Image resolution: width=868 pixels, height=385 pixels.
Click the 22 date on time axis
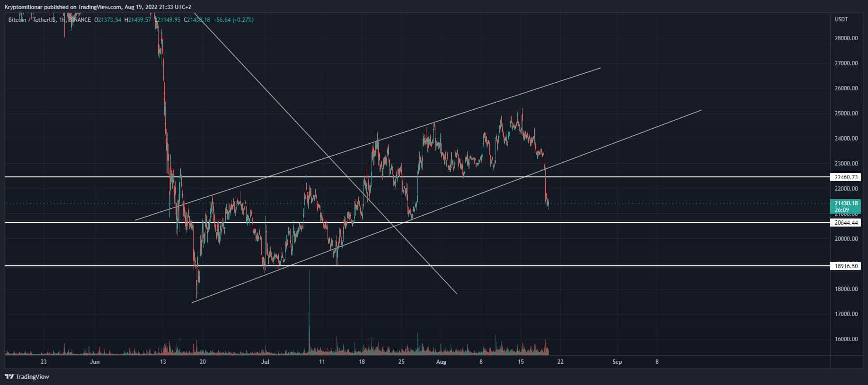pos(560,362)
